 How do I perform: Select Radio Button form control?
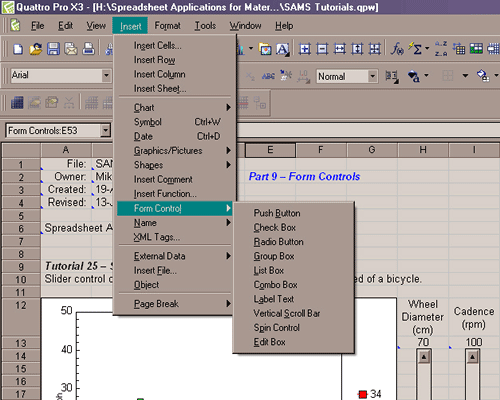[293, 242]
